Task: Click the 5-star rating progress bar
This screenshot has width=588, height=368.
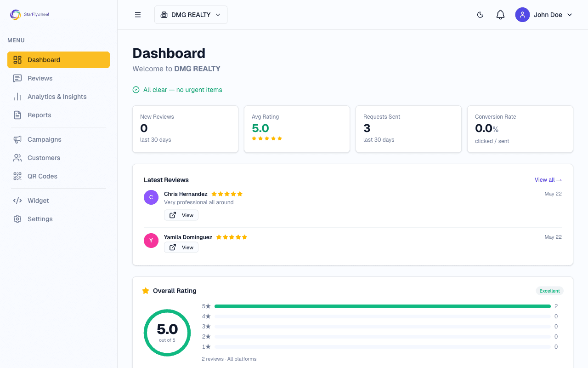Action: (382, 306)
